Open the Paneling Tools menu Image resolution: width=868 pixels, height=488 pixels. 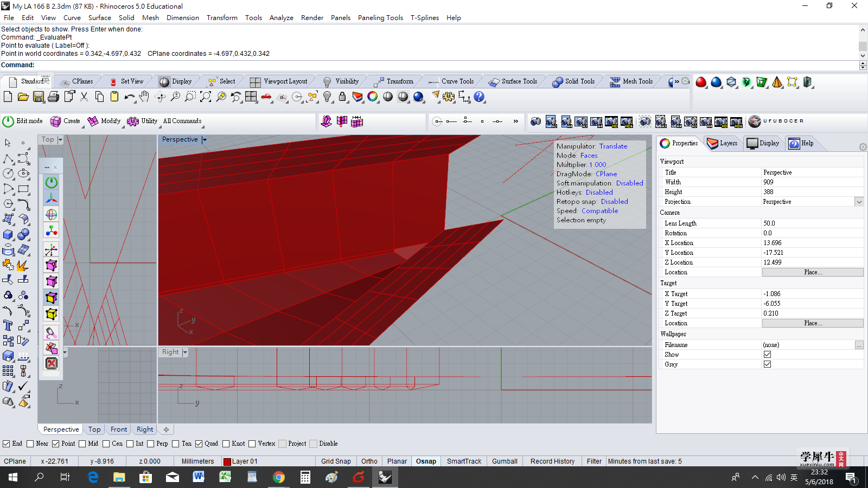click(x=380, y=17)
